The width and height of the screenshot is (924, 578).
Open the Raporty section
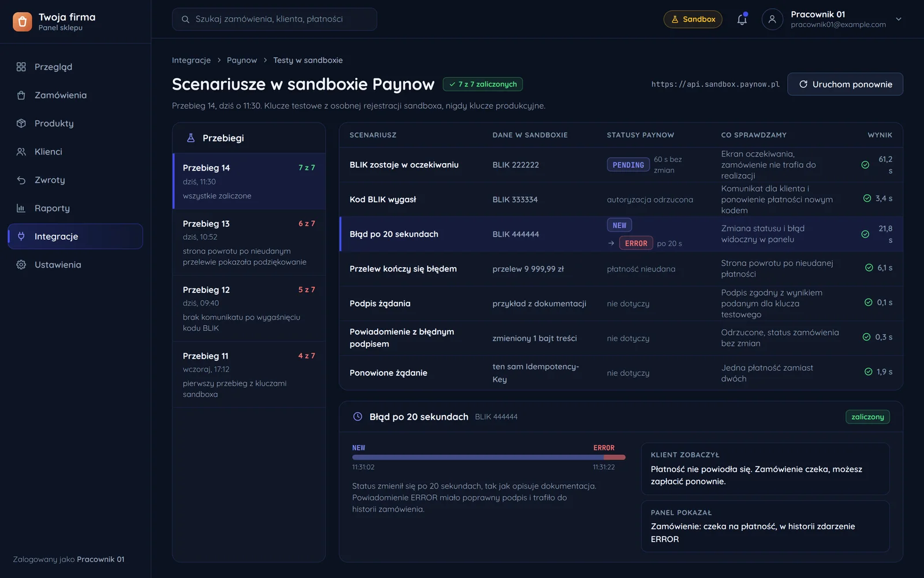click(x=75, y=208)
